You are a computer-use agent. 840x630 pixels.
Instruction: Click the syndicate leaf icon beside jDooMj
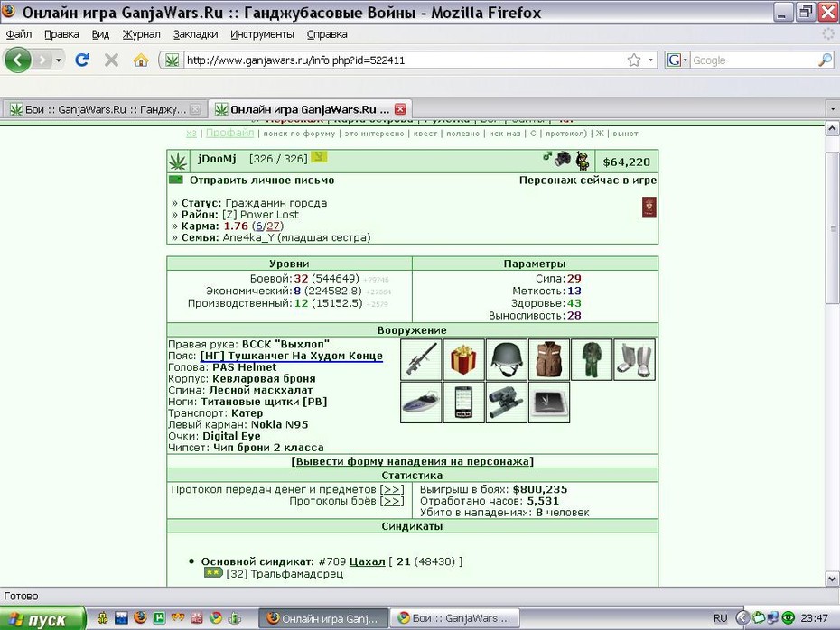coord(179,161)
